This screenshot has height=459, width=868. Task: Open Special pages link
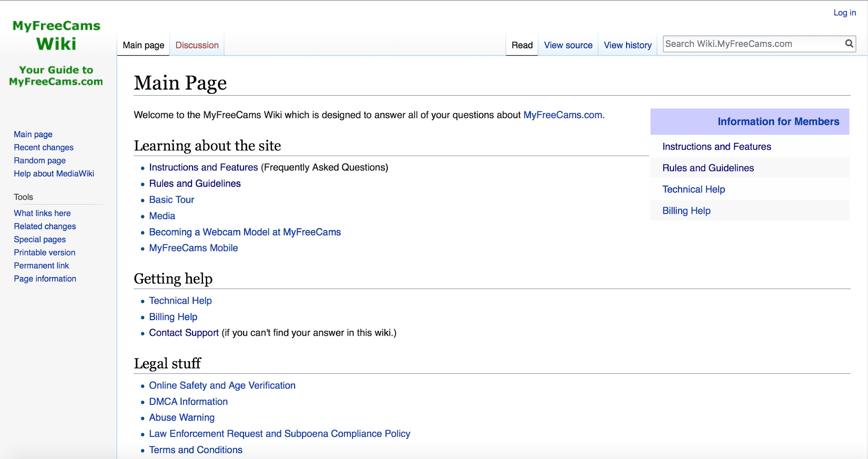pos(40,240)
